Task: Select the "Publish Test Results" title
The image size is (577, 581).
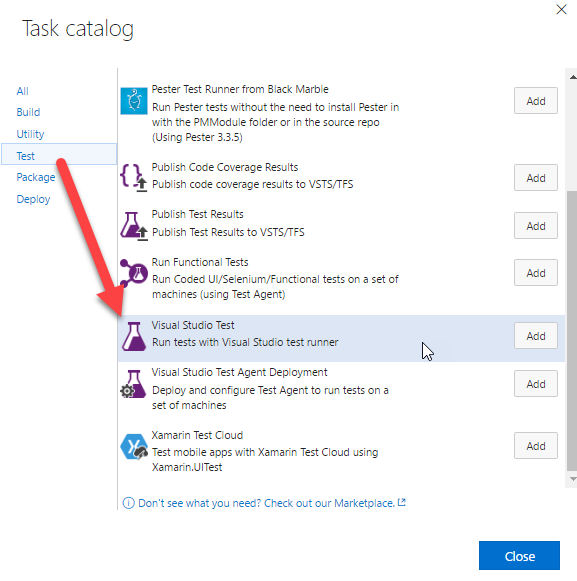Action: [x=198, y=214]
